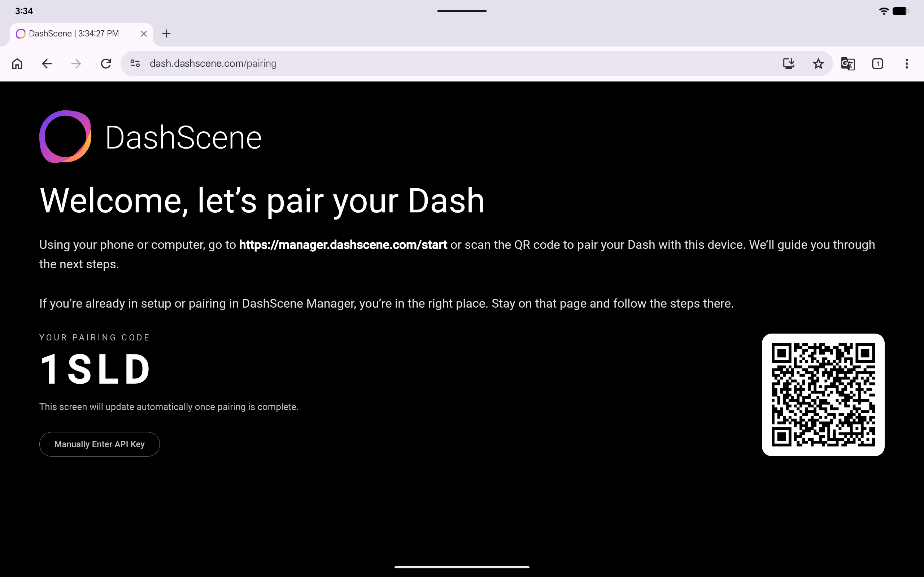
Task: Open a new browser tab
Action: pos(166,34)
